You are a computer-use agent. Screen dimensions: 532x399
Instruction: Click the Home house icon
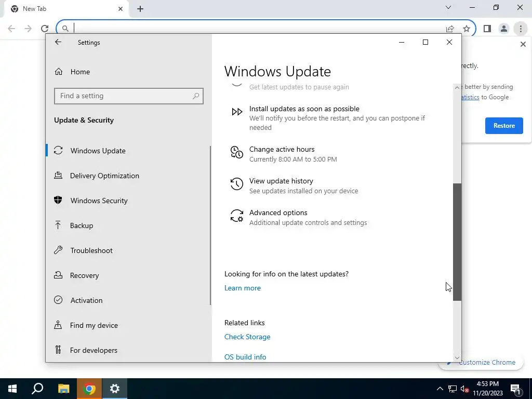click(59, 72)
